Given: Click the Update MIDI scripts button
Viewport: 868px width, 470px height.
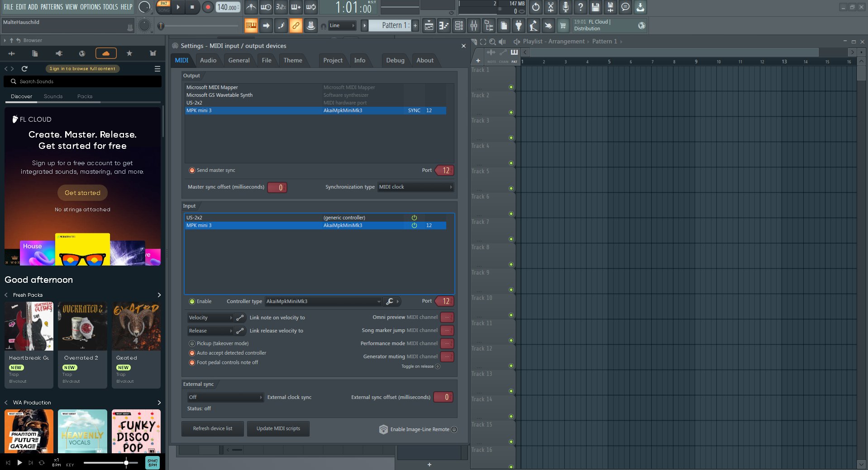Looking at the screenshot, I should (278, 429).
